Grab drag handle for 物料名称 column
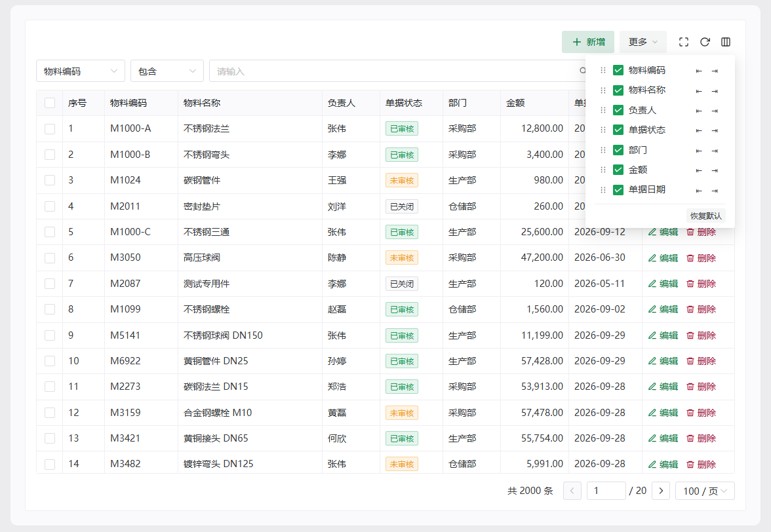 tap(603, 90)
